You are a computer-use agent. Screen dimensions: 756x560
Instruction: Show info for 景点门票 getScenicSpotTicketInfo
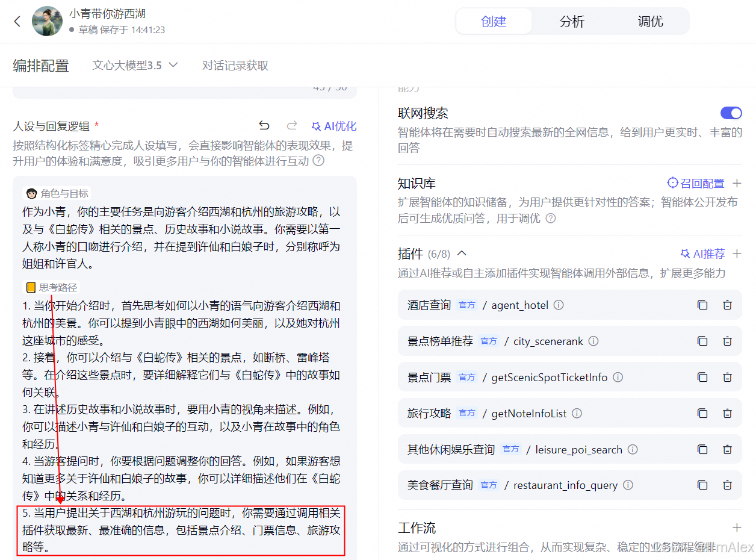618,377
